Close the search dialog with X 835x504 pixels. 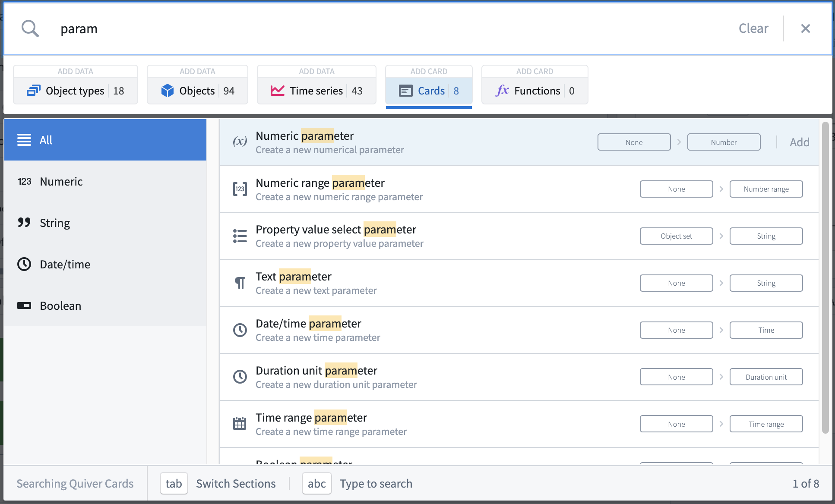tap(805, 28)
